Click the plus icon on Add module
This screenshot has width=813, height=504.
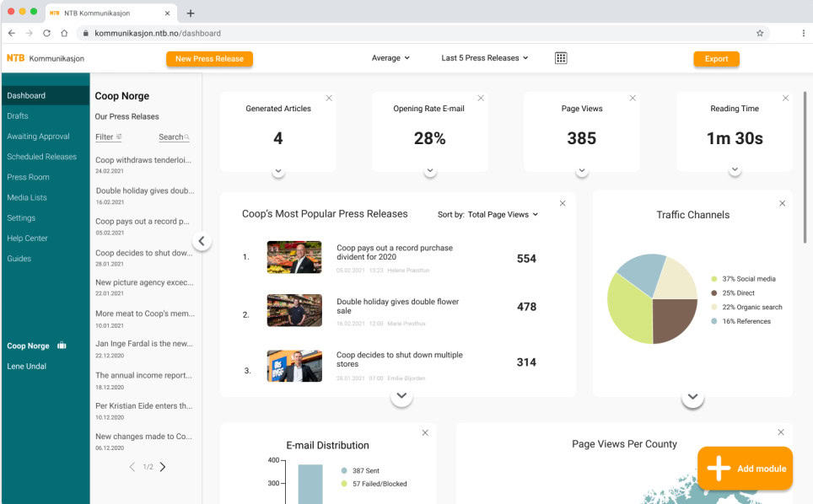click(x=719, y=469)
